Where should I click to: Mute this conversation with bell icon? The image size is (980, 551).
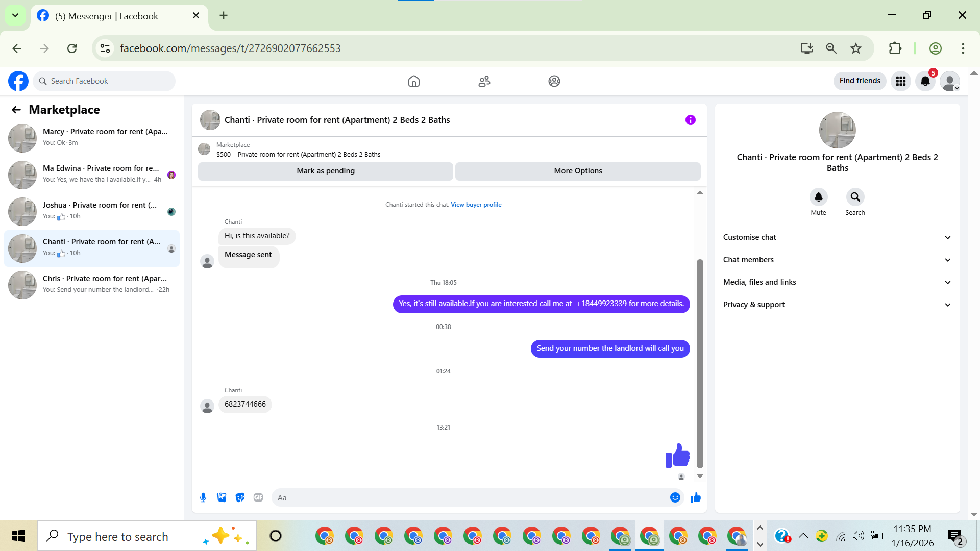818,197
